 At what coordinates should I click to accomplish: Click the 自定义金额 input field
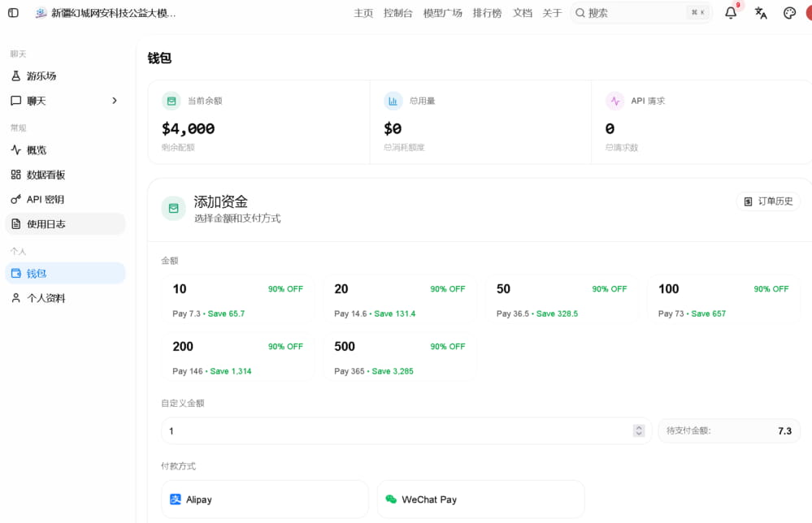[x=406, y=431]
